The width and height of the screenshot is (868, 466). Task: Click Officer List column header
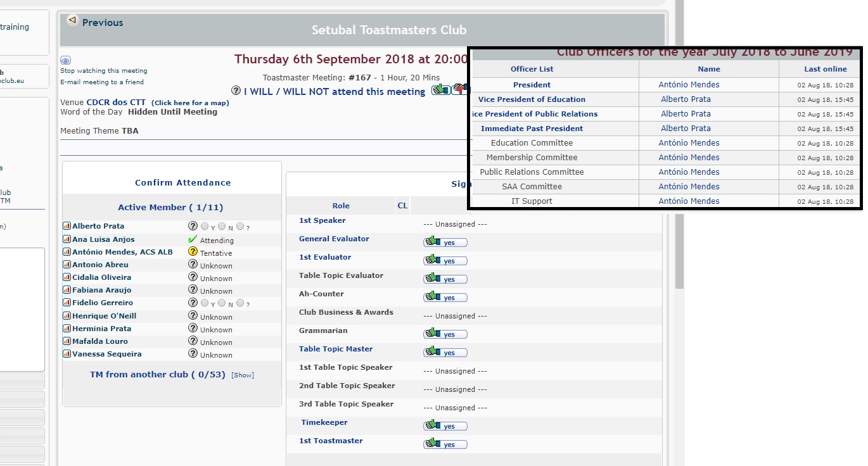[532, 69]
